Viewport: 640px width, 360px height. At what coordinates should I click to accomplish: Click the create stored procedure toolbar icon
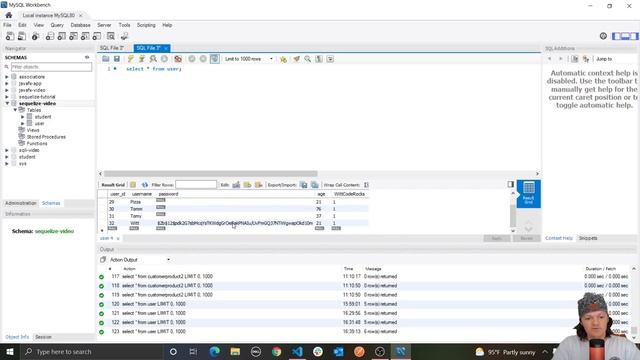pyautogui.click(x=85, y=36)
